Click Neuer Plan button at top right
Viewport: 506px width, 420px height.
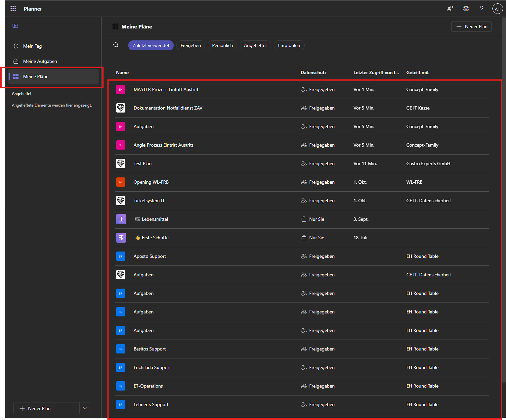472,26
